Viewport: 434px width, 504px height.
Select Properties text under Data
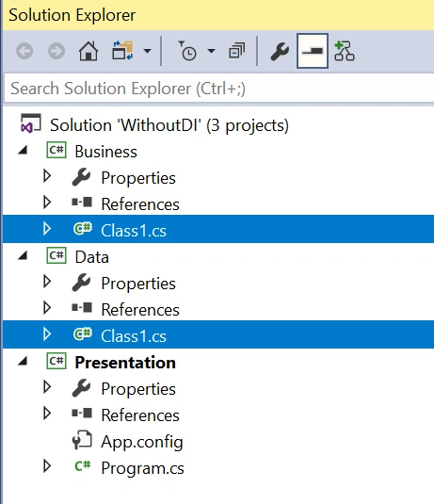[138, 284]
